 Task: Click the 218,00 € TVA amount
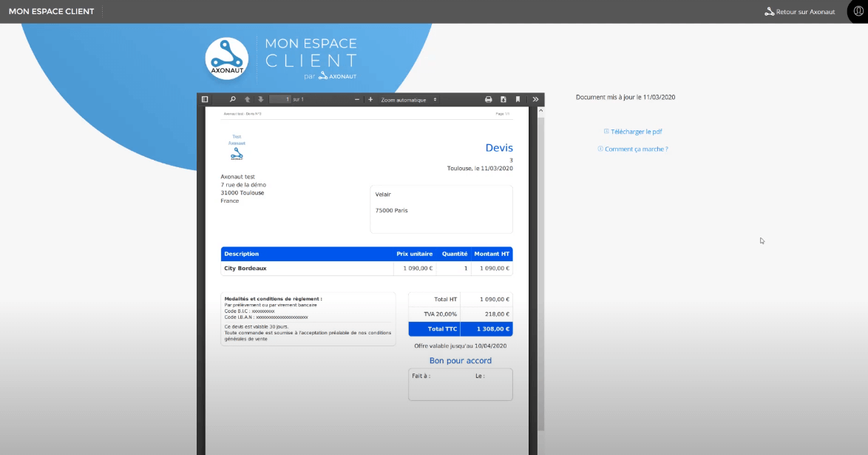pyautogui.click(x=497, y=314)
